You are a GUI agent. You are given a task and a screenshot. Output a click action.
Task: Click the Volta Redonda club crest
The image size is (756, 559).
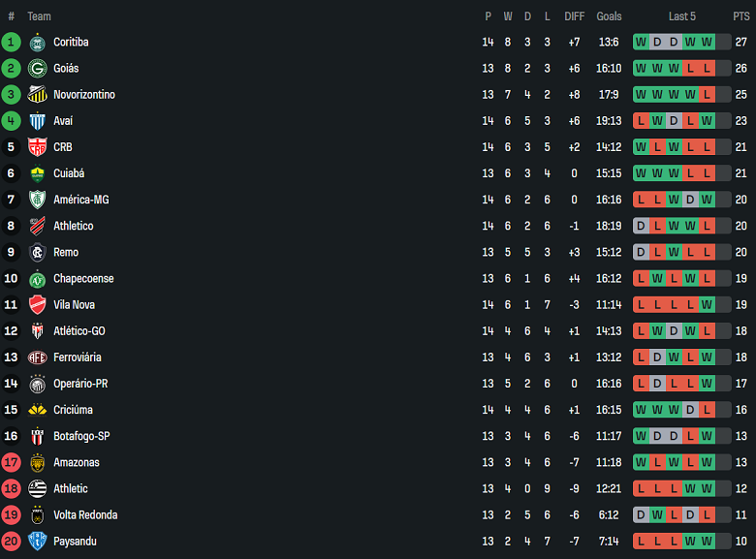pos(38,514)
